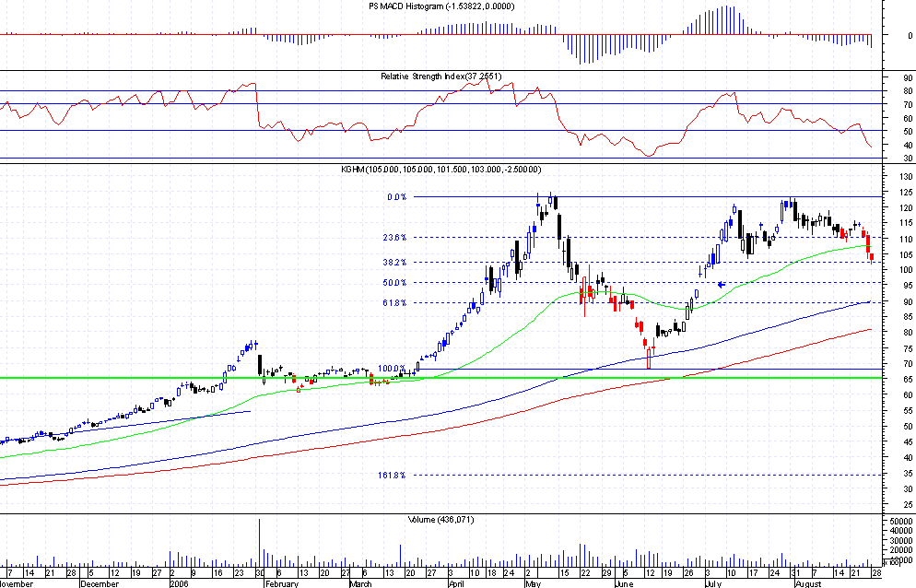916x588 pixels.
Task: Select the Relative Strength Index panel title
Action: click(440, 76)
